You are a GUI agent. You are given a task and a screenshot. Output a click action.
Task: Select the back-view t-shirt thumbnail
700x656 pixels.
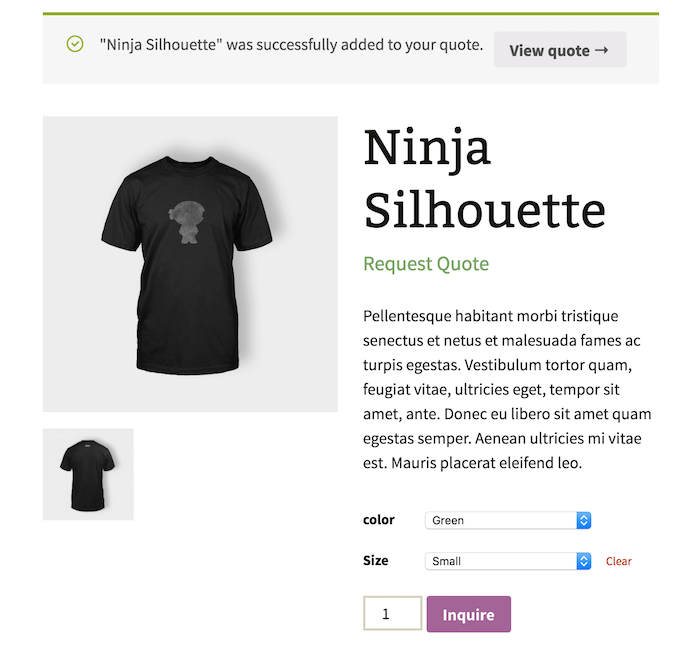(x=88, y=474)
